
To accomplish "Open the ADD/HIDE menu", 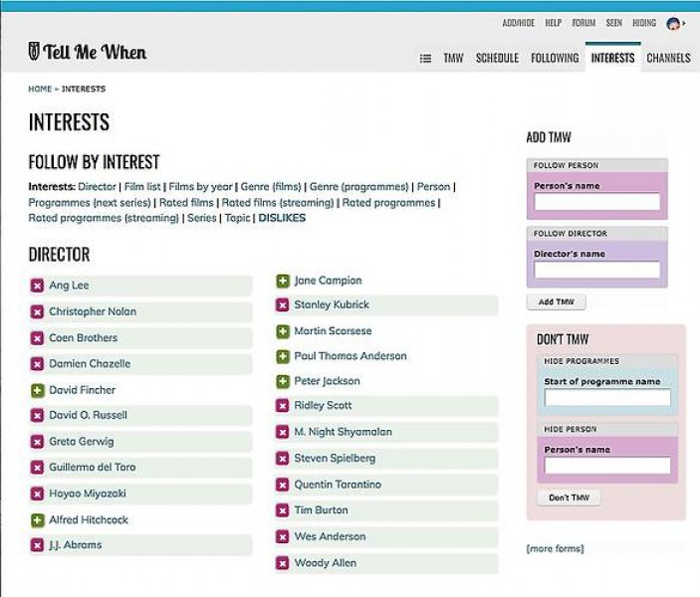I will pos(518,23).
